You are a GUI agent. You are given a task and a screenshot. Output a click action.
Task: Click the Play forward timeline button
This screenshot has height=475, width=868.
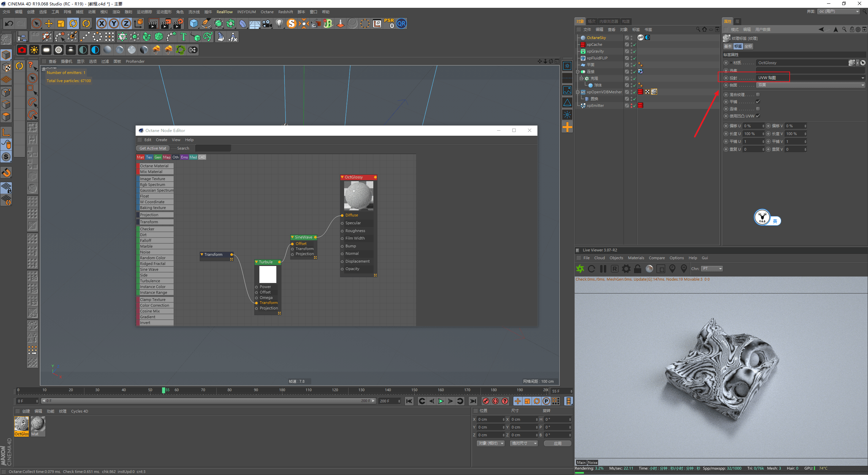[441, 401]
